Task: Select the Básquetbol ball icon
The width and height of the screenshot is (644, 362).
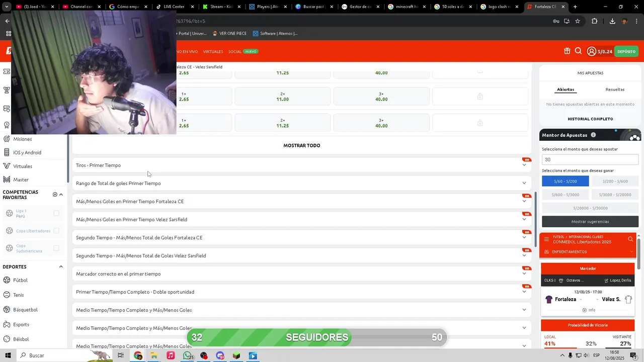Action: point(7,309)
